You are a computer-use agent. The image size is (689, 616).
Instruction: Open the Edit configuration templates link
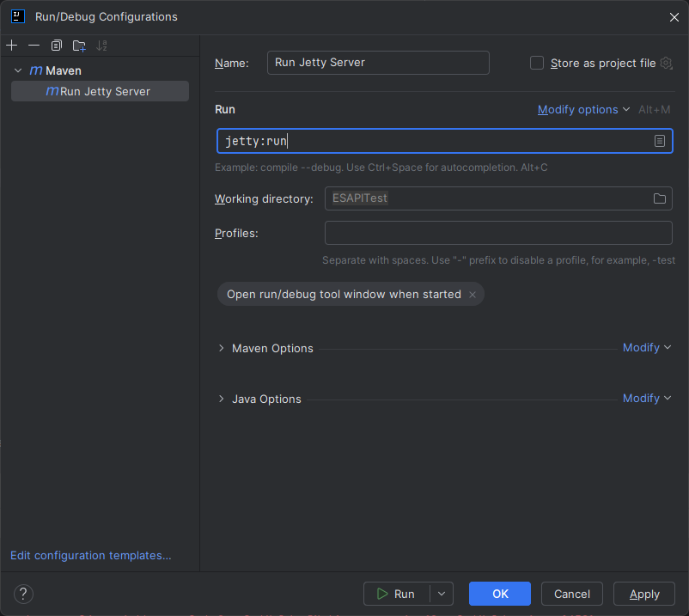click(x=90, y=556)
